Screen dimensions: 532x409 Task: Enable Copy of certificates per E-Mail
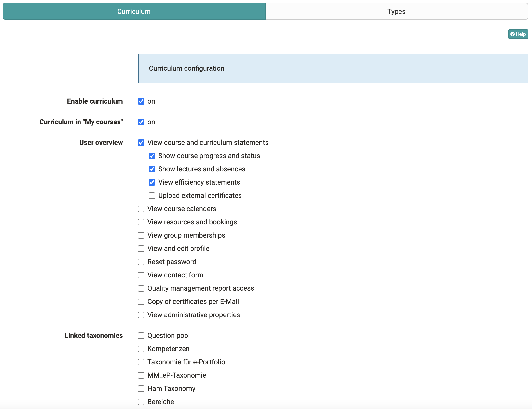click(x=141, y=302)
